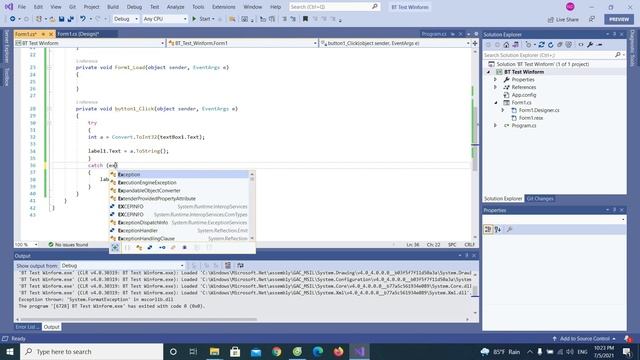Image resolution: width=640 pixels, height=360 pixels.
Task: Click the Home icon in Solution Explorer
Action: coord(506,45)
